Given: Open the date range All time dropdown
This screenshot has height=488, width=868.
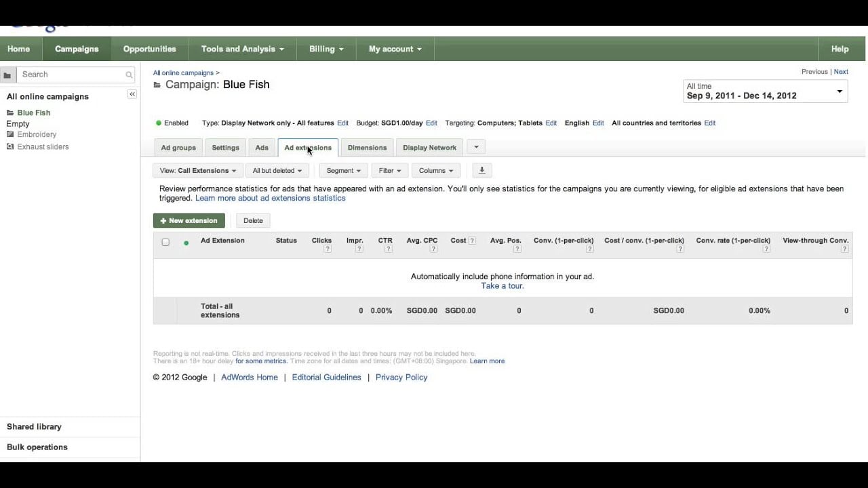Looking at the screenshot, I should pos(766,91).
